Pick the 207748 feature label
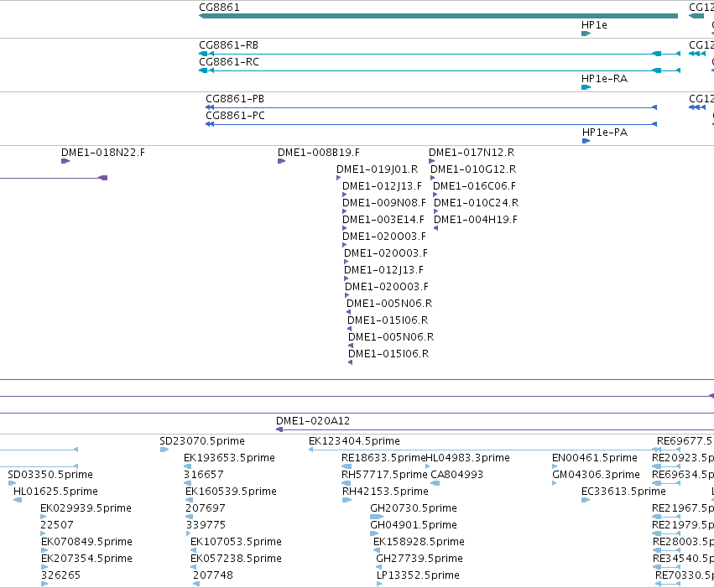This screenshot has height=588, width=714. (x=212, y=575)
